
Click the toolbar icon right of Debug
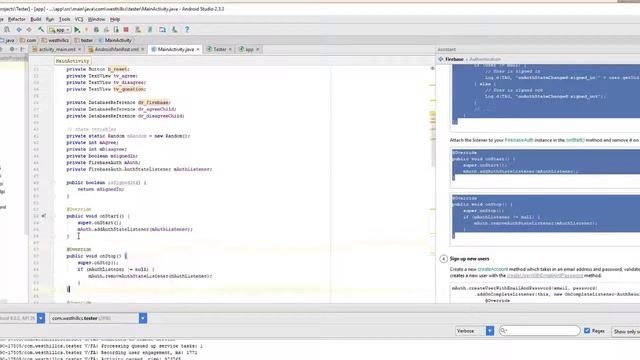(106, 30)
